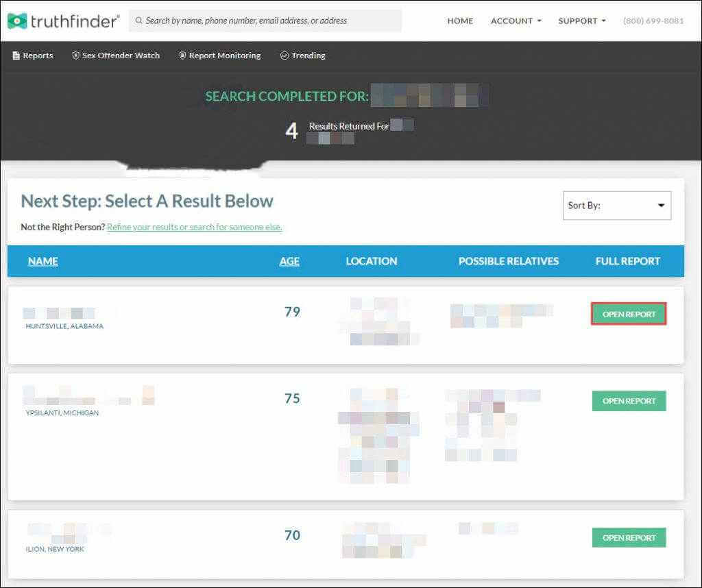Viewport: 702px width, 588px height.
Task: Expand the SUPPORT dropdown menu
Action: (x=582, y=21)
